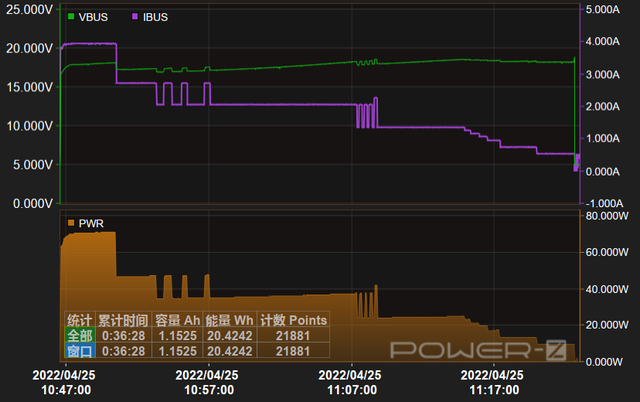Click the green VBUS legend swatch
Screen dimensions: 640x402
click(71, 16)
